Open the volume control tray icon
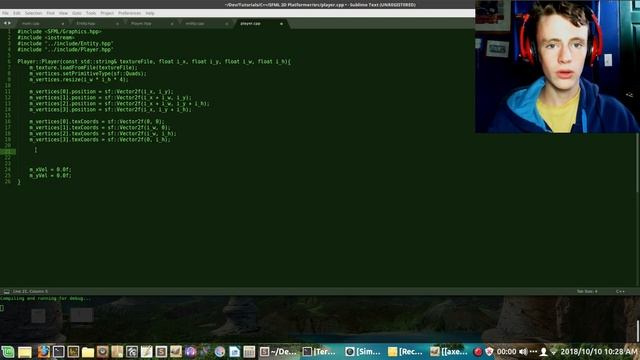The image size is (640, 360). pyautogui.click(x=523, y=351)
